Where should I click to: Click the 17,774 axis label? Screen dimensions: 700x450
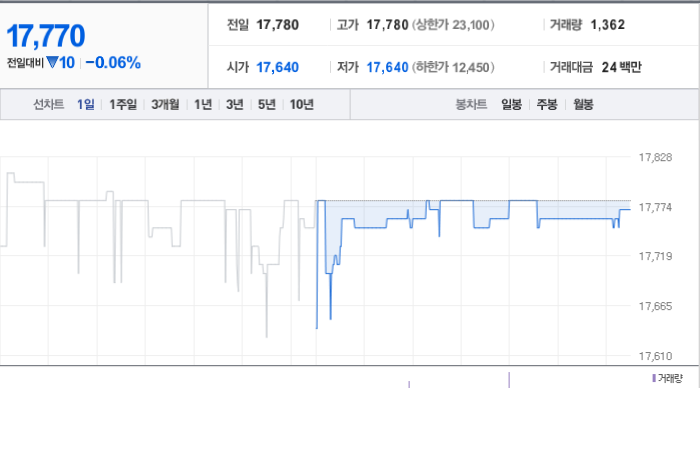tap(655, 207)
